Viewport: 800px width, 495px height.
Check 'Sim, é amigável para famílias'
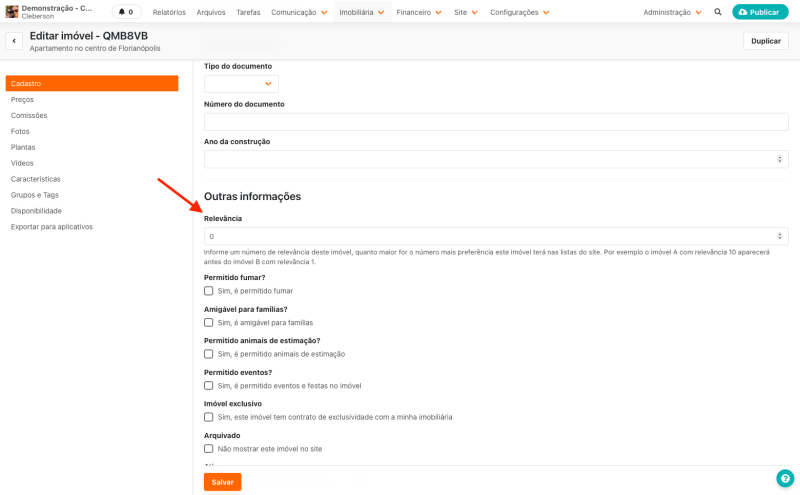click(x=209, y=322)
